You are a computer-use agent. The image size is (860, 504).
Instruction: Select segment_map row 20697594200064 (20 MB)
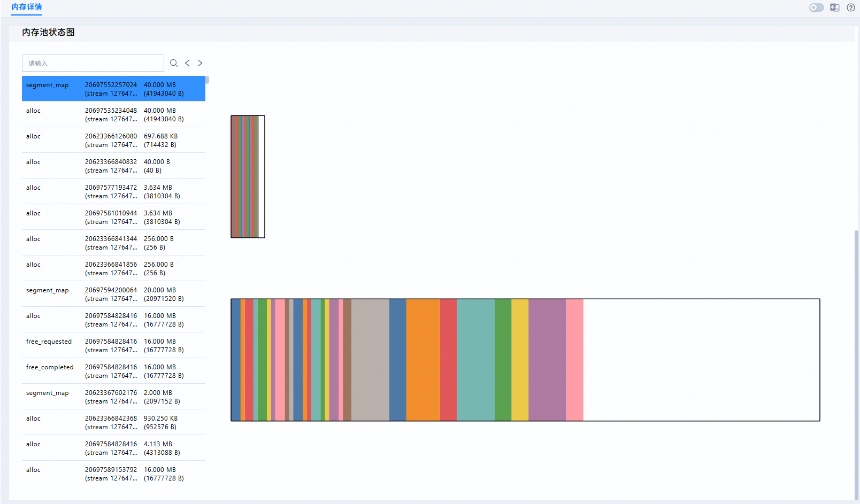tap(113, 294)
